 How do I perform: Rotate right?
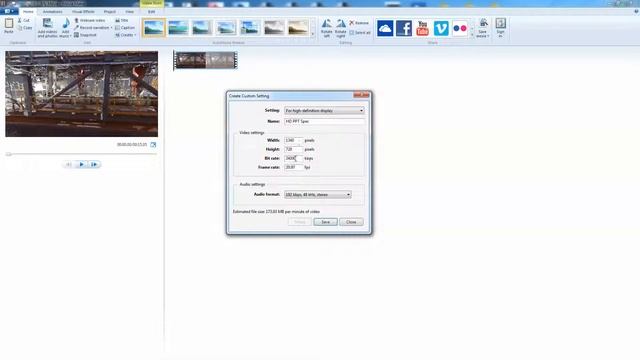340,28
